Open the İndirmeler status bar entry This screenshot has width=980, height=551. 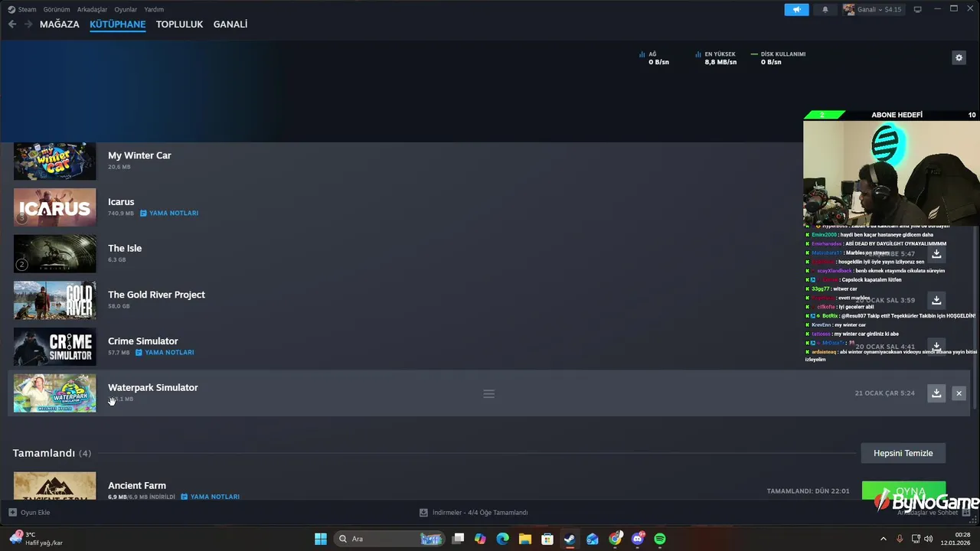pos(474,513)
